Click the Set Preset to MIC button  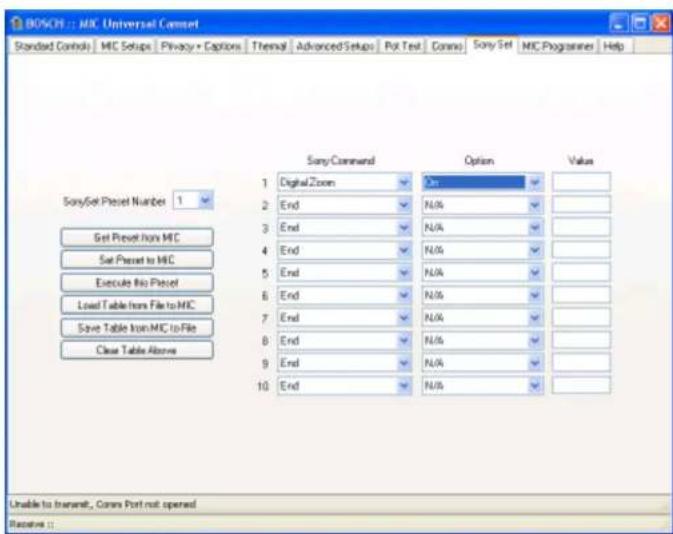(137, 260)
